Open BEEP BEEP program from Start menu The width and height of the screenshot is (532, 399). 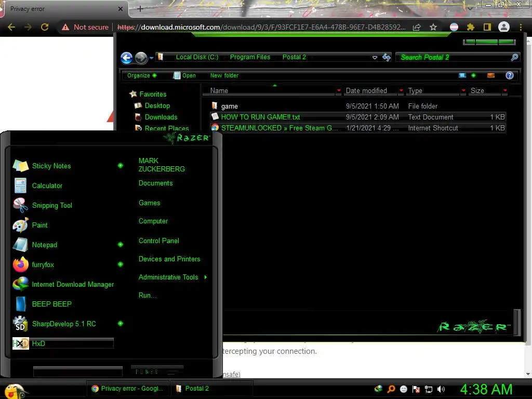pyautogui.click(x=63, y=304)
